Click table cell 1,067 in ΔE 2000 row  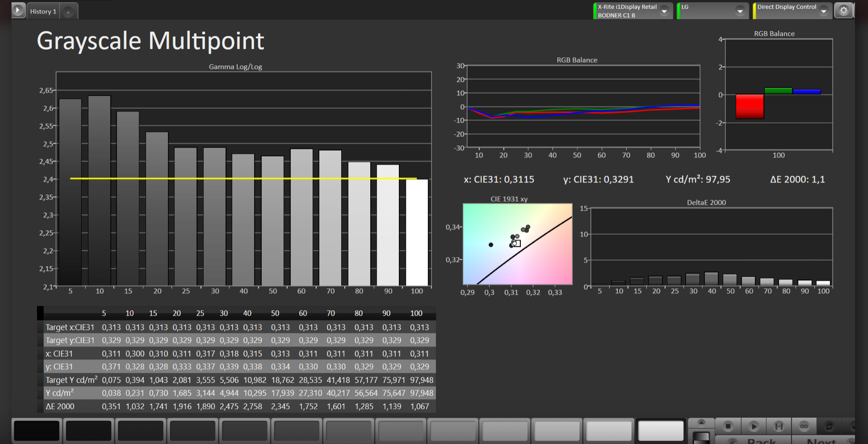click(419, 406)
